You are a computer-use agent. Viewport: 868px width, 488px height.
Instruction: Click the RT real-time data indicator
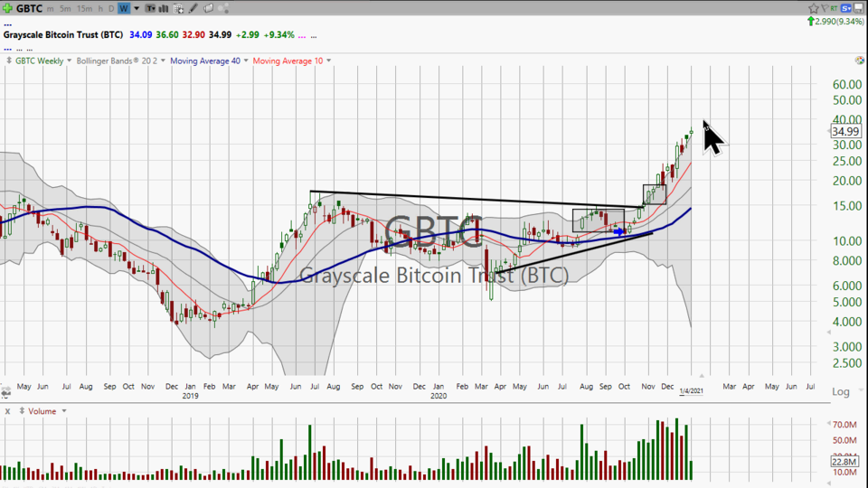pos(834,8)
